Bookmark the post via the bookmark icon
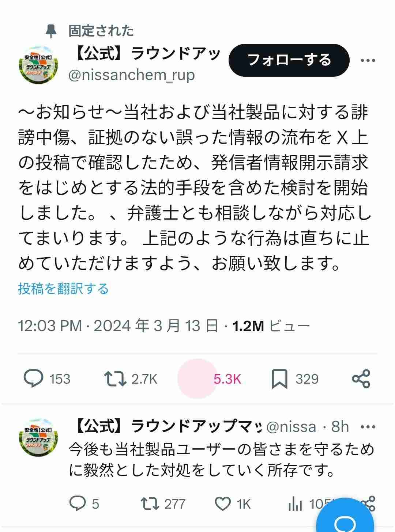The width and height of the screenshot is (395, 532). [280, 379]
